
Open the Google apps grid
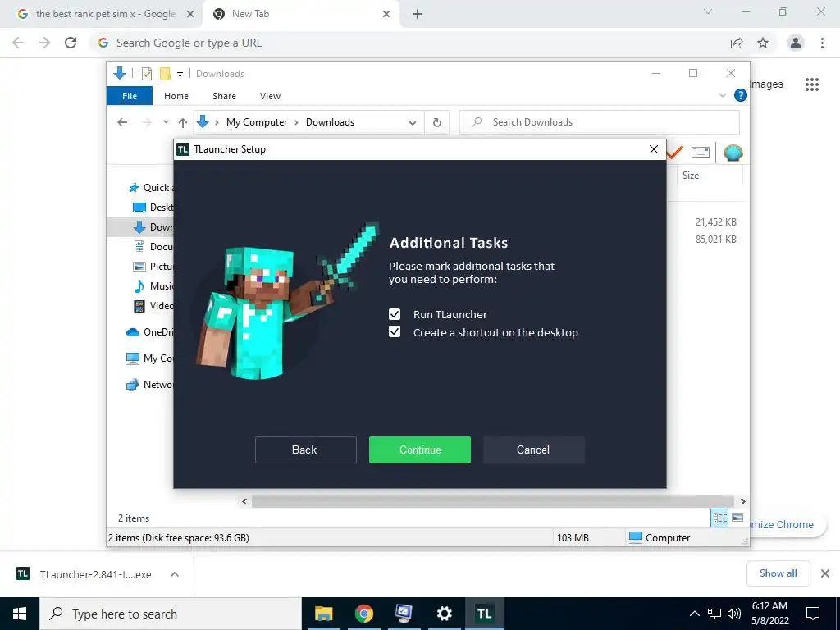pos(811,84)
